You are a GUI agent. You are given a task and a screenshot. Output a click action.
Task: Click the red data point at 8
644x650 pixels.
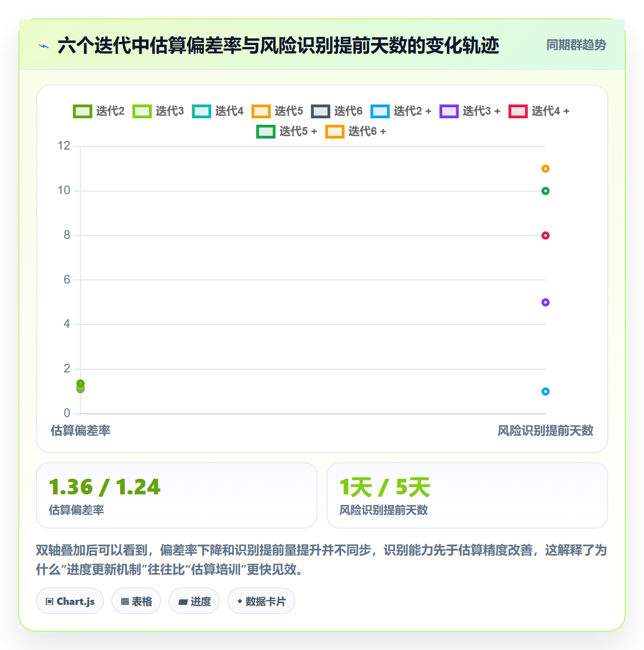tap(546, 236)
